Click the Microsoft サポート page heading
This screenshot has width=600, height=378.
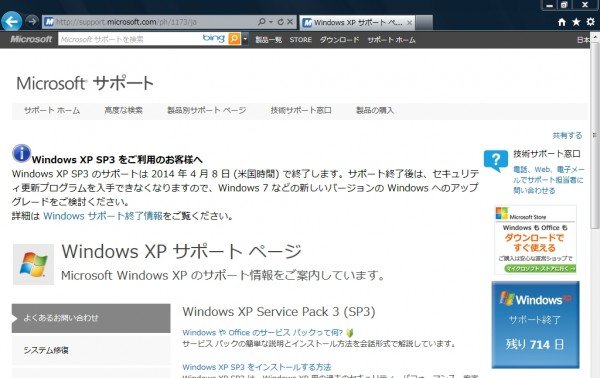tap(85, 83)
